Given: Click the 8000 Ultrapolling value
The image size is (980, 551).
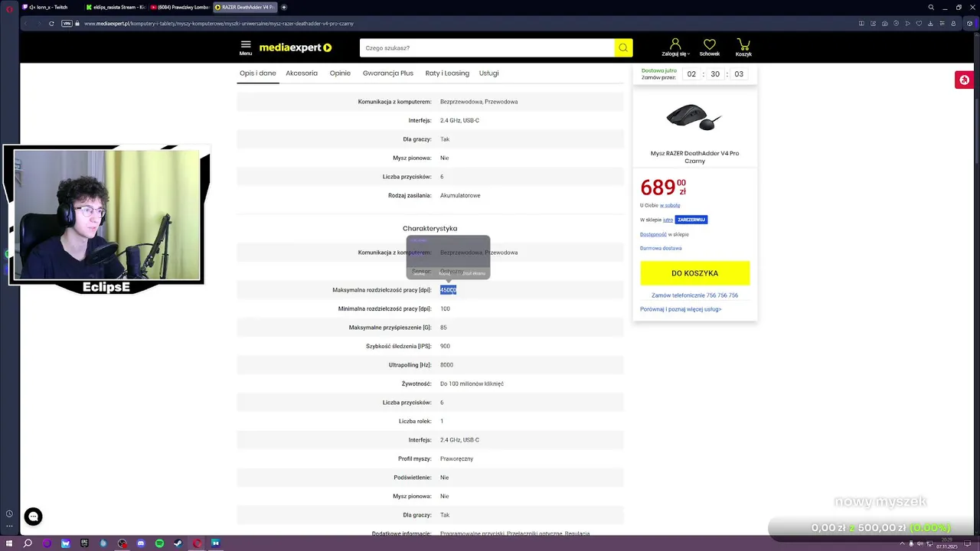Looking at the screenshot, I should coord(446,365).
